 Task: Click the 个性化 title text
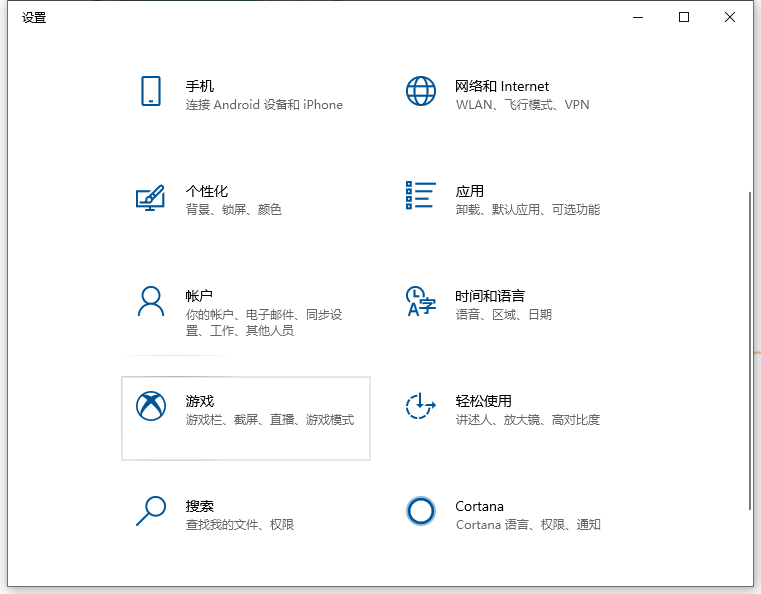207,192
